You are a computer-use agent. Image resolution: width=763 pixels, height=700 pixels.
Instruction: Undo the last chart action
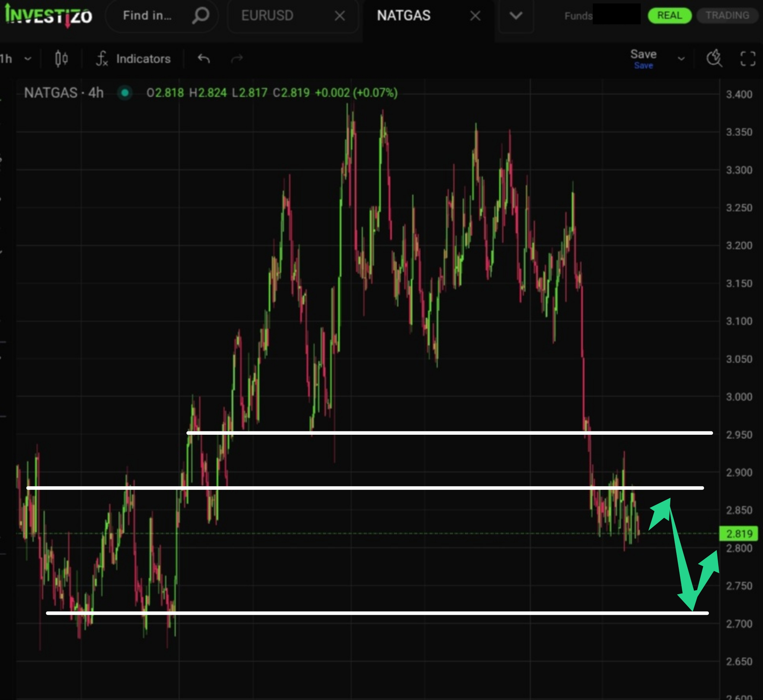pyautogui.click(x=204, y=59)
